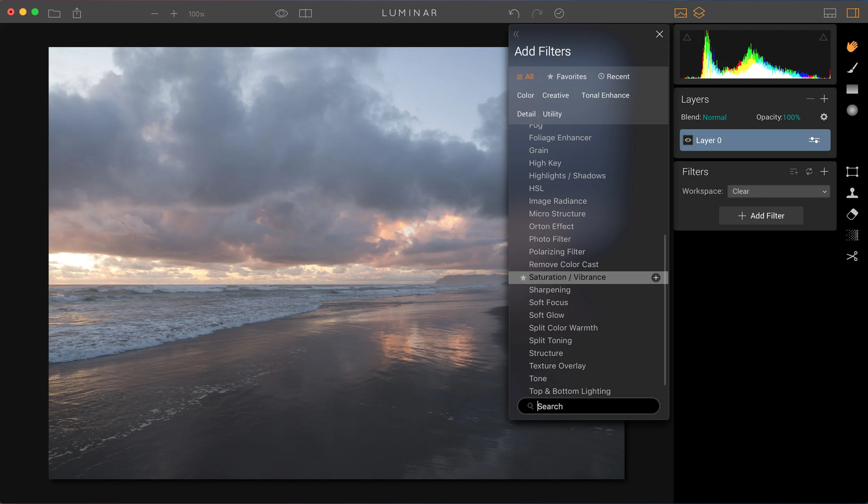
Task: Add Saturation / Vibrance with plus icon
Action: click(x=656, y=278)
